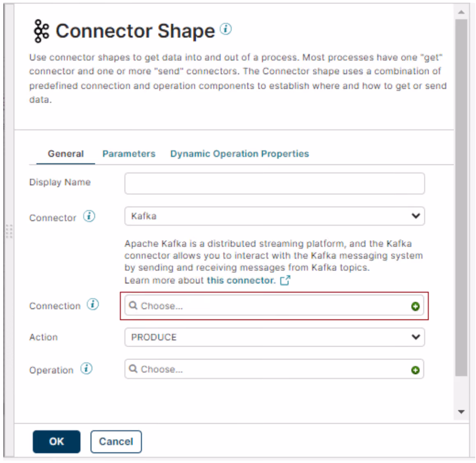Click the Display Name input field
Image resolution: width=476 pixels, height=463 pixels.
[x=275, y=183]
